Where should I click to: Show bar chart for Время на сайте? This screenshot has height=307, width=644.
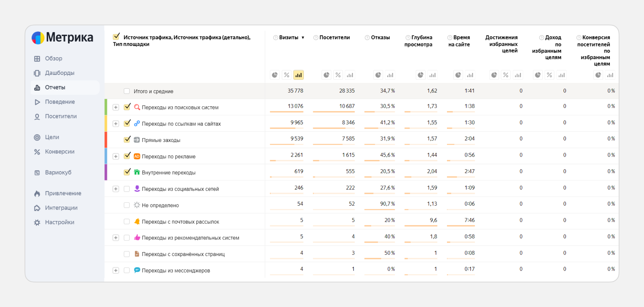point(470,75)
